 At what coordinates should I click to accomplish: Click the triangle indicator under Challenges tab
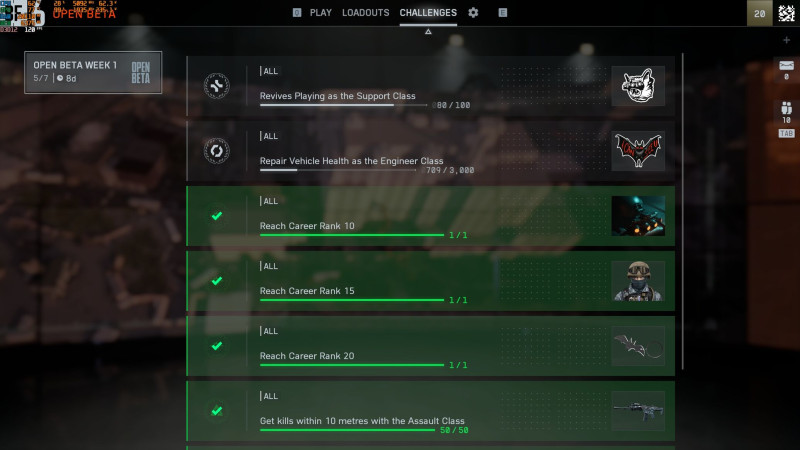(x=428, y=32)
